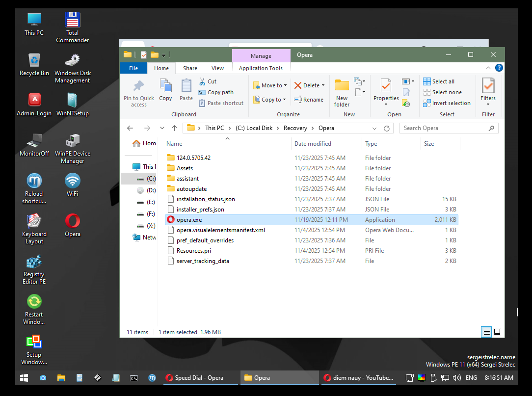The width and height of the screenshot is (532, 396).
Task: Click Paste shortcut option
Action: pyautogui.click(x=221, y=103)
